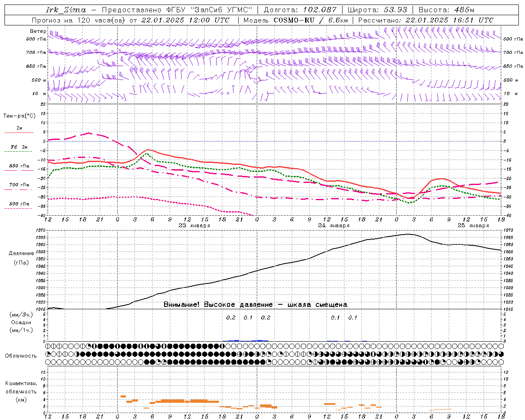Screen dimensions: 525x420
Task: Click the Конвективн. label
Action: pos(21,383)
